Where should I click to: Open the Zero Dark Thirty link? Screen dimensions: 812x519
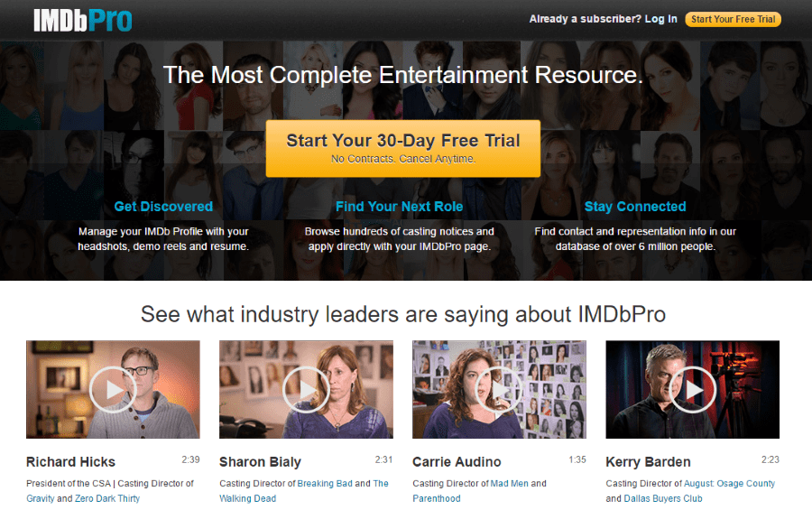tap(107, 499)
